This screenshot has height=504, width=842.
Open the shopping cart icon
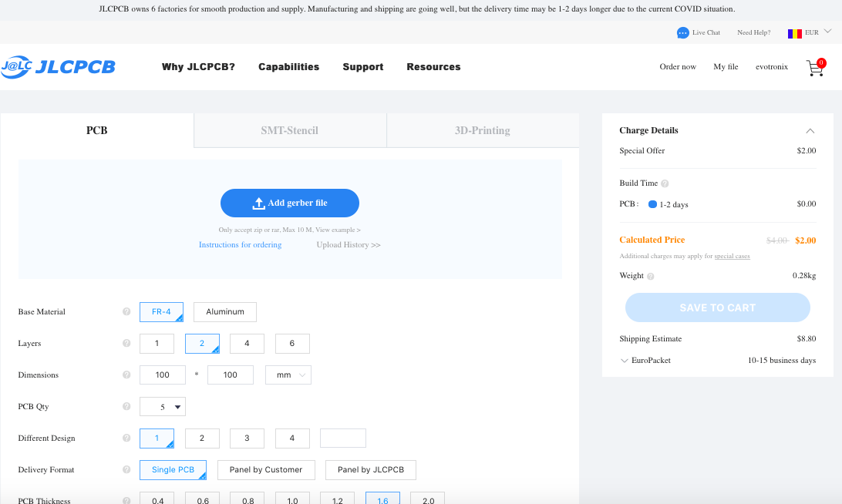816,67
